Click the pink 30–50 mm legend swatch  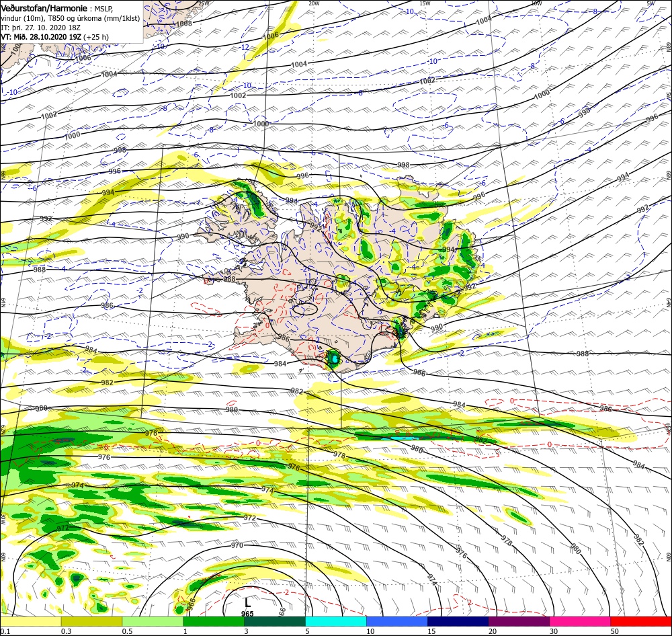pos(581,621)
